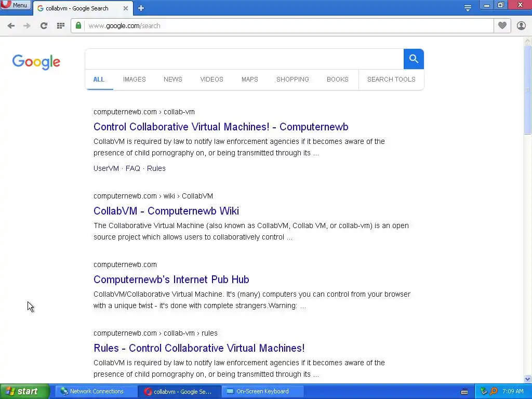Reload the current page

(x=44, y=26)
